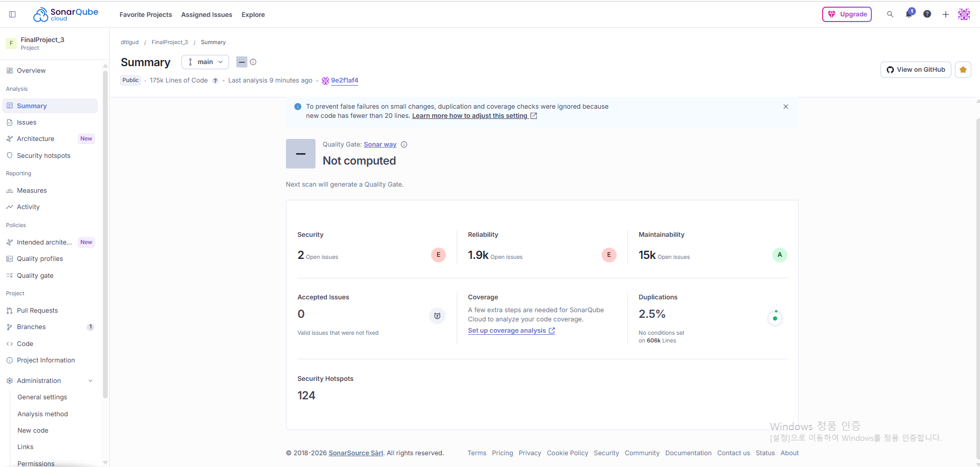Image resolution: width=980 pixels, height=467 pixels.
Task: Go to Issues in the sidebar
Action: coord(50,123)
